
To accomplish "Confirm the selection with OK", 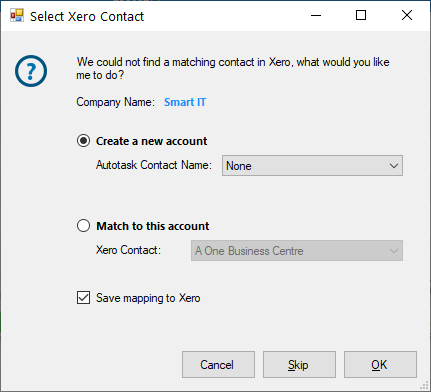I will 380,364.
